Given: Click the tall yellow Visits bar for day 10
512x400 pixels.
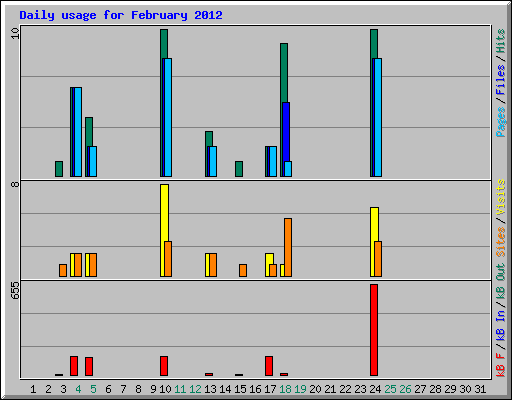Looking at the screenshot, I should pyautogui.click(x=164, y=213).
